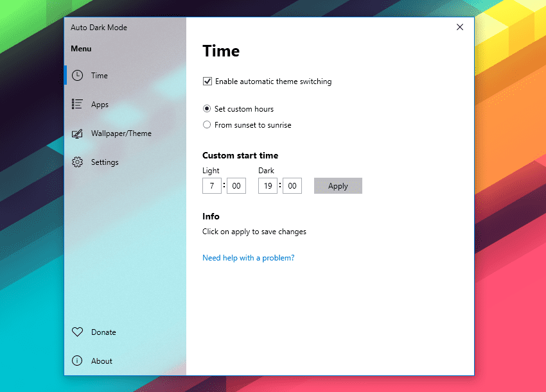Viewport: 546px width, 392px height.
Task: Apply the custom start times
Action: 338,186
